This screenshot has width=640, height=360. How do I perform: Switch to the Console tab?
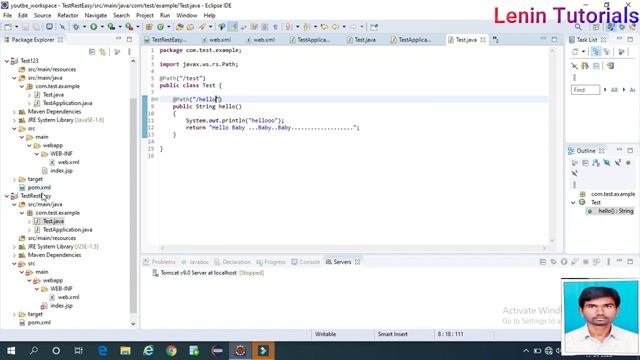[x=305, y=262]
